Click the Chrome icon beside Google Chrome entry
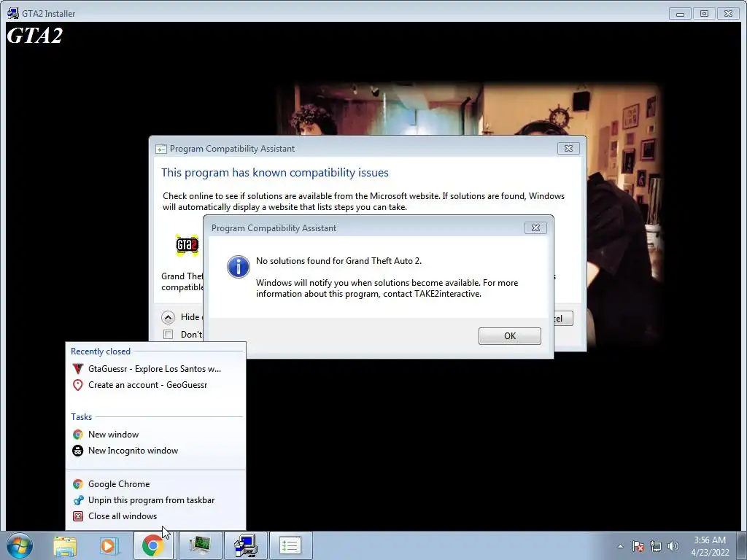This screenshot has height=560, width=747. tap(77, 484)
